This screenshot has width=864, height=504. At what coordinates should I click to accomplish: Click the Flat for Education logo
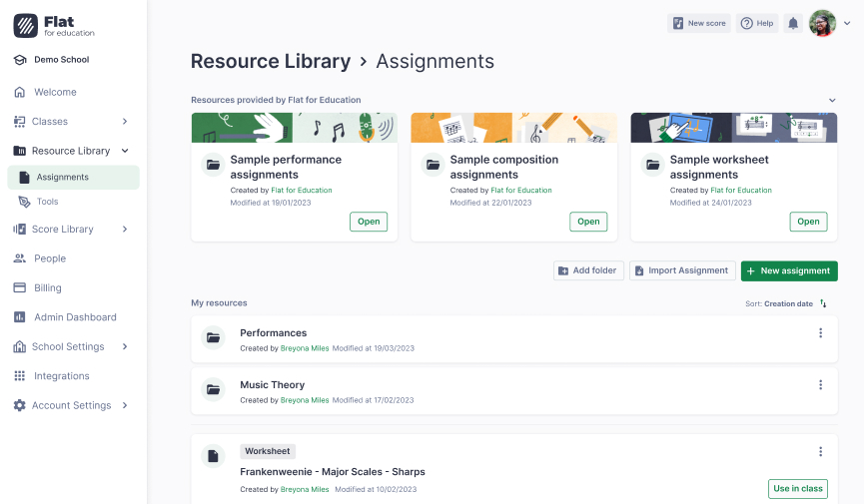[55, 26]
